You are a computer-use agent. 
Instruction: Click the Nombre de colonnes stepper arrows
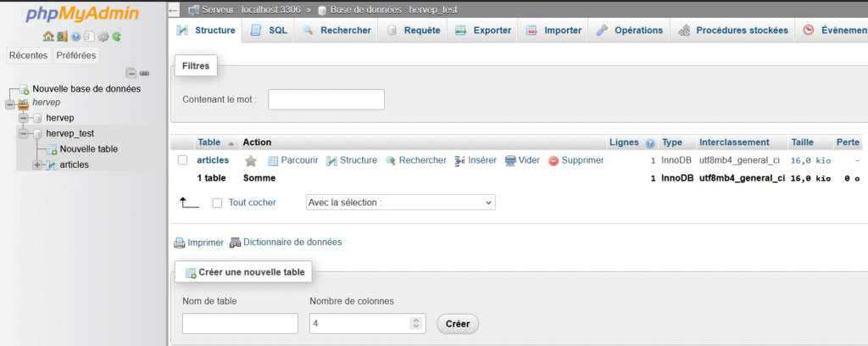tap(415, 323)
